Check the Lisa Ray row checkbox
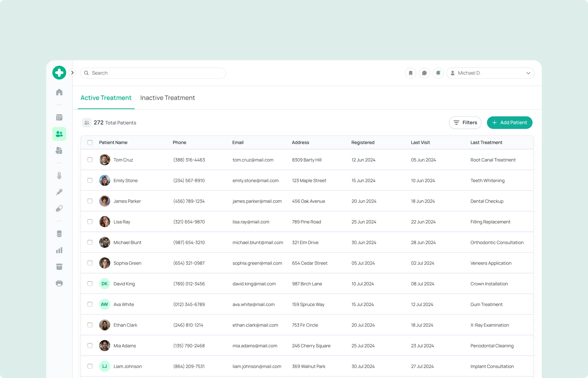The height and width of the screenshot is (378, 588). pyautogui.click(x=90, y=222)
